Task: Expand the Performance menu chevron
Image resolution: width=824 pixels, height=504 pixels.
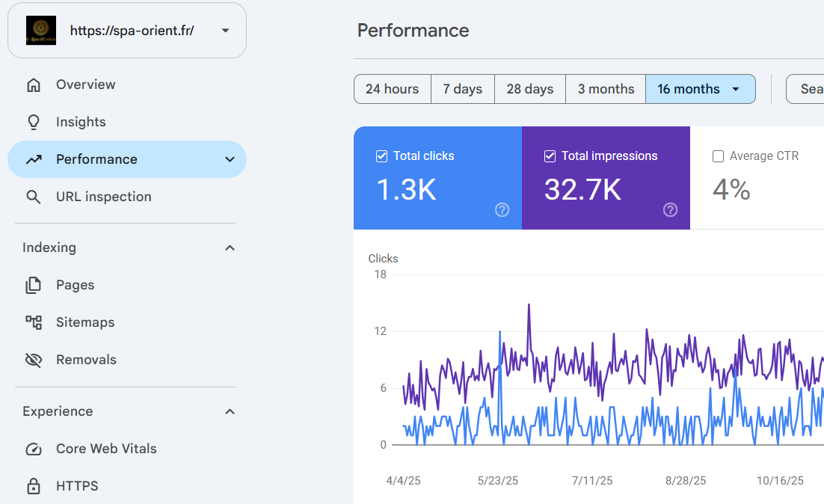Action: [x=230, y=159]
